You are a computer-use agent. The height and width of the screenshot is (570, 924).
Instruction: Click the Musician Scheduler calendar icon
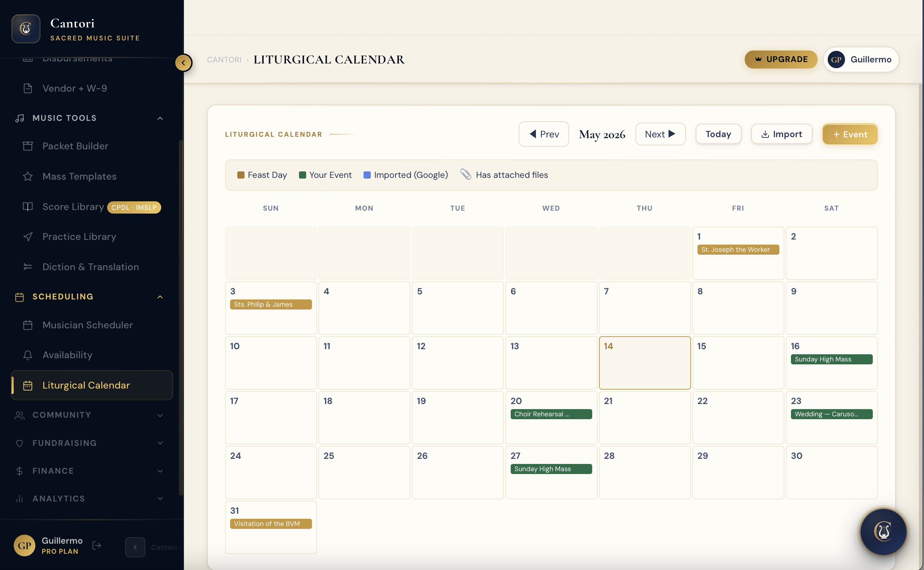coord(27,325)
